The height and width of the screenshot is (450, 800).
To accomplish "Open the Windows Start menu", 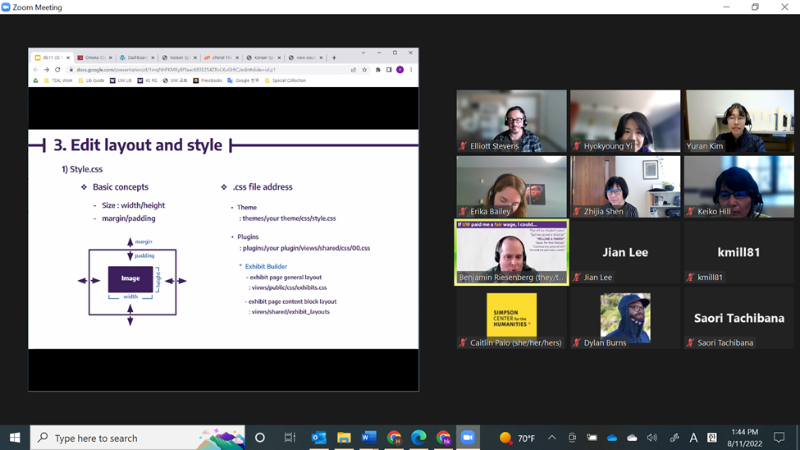I will [x=15, y=438].
